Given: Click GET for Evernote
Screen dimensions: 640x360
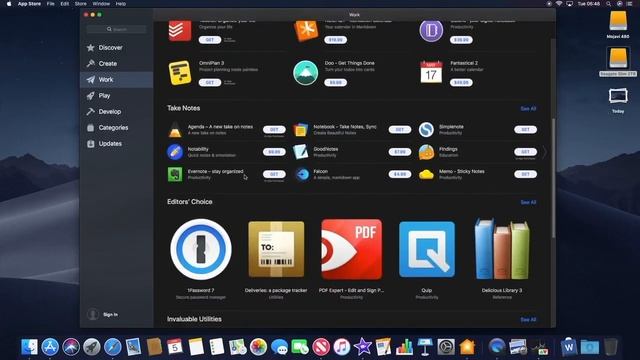Looking at the screenshot, I should tap(274, 174).
